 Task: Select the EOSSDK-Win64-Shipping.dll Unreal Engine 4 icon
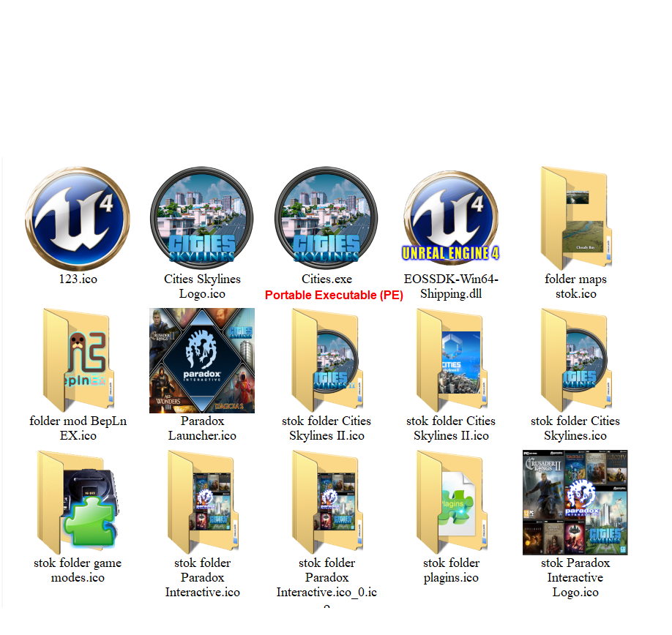pyautogui.click(x=451, y=217)
